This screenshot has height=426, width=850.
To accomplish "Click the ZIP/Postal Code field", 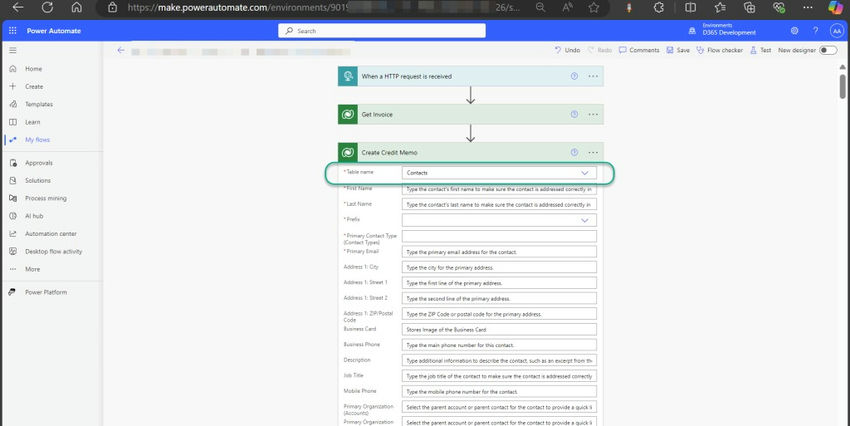I will click(x=499, y=314).
